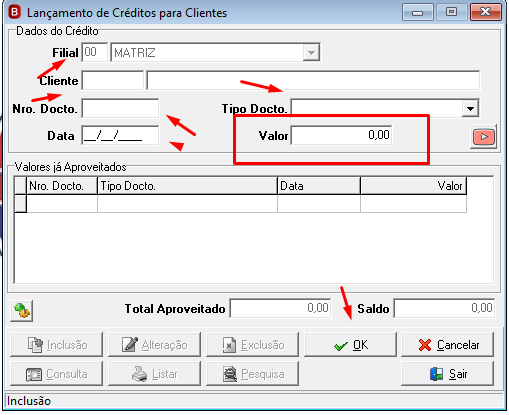This screenshot has height=415, width=509.
Task: Click the green gear icon beside Total Aproveitado
Action: (22, 311)
